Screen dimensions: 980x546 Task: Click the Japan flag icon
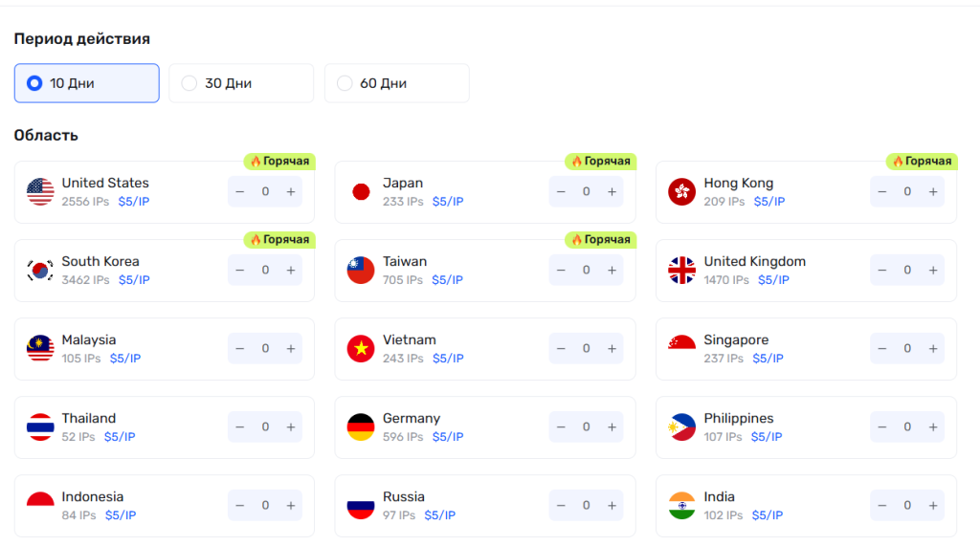[x=361, y=192]
